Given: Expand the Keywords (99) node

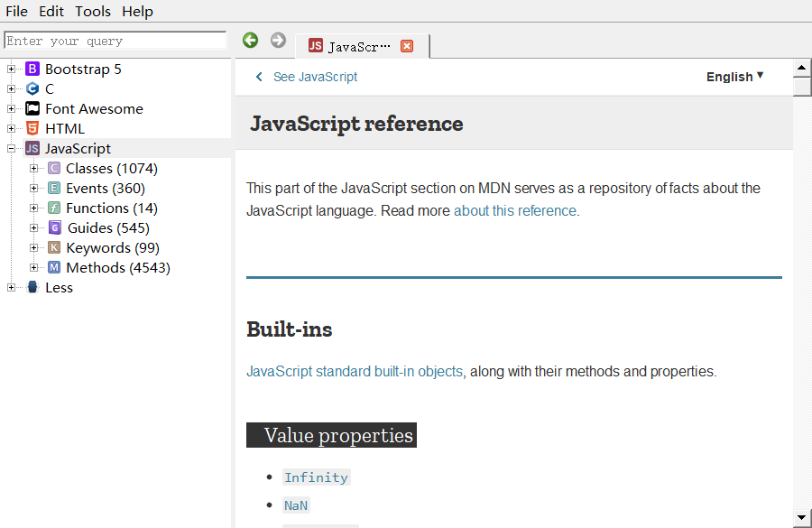Looking at the screenshot, I should 33,247.
